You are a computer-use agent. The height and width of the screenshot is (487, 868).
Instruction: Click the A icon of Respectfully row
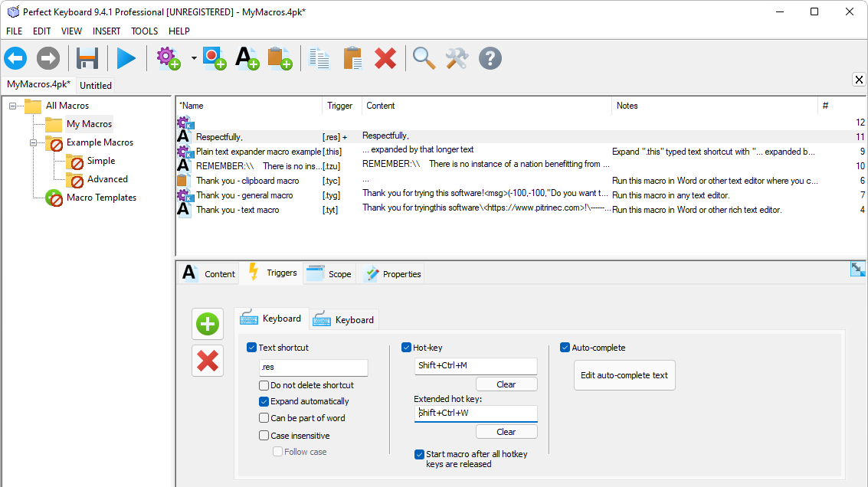pos(184,136)
